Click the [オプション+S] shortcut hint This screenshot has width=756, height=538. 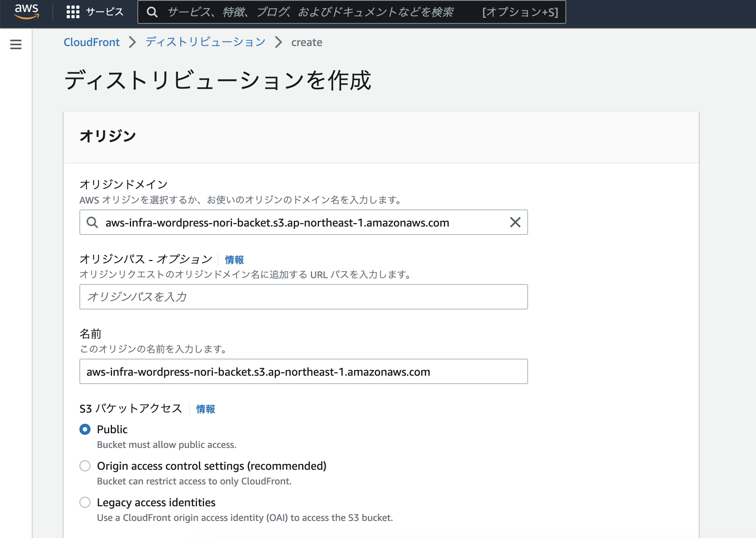(519, 12)
